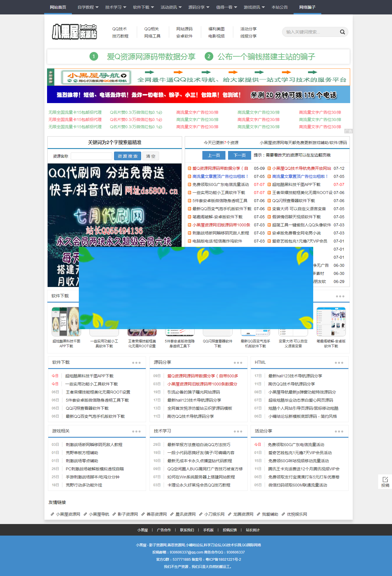Open the more dots in HTML panel

(x=339, y=363)
